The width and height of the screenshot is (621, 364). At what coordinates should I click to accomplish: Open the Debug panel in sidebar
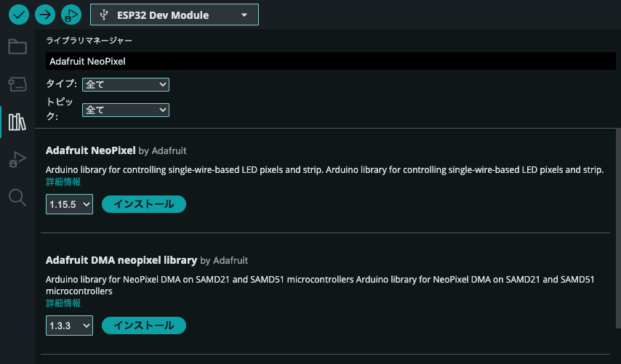pyautogui.click(x=17, y=159)
